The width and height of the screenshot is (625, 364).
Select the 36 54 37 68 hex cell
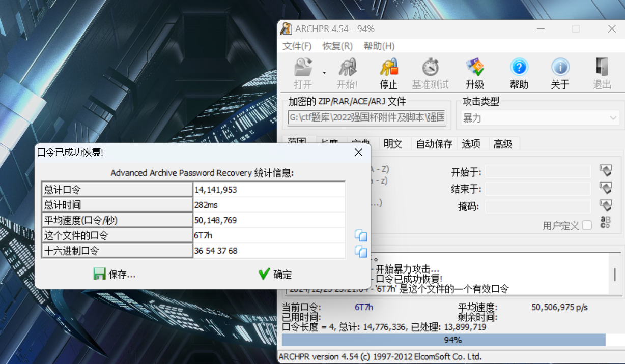tap(269, 251)
